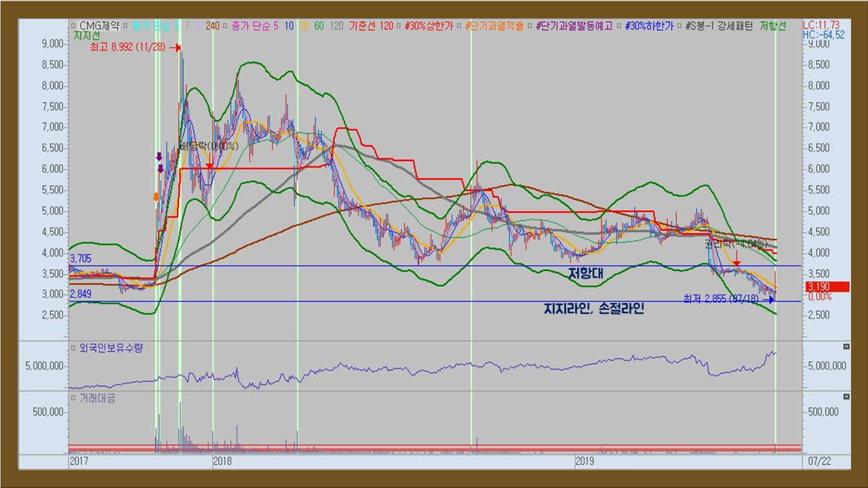Toggle the #30%상한가 legend box

tap(400, 26)
